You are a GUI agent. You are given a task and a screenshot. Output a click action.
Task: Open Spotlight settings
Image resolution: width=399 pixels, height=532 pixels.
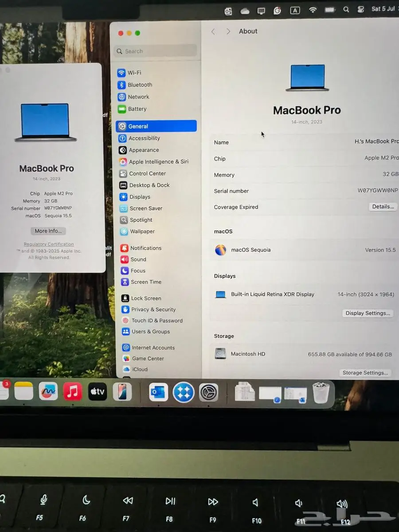point(136,220)
